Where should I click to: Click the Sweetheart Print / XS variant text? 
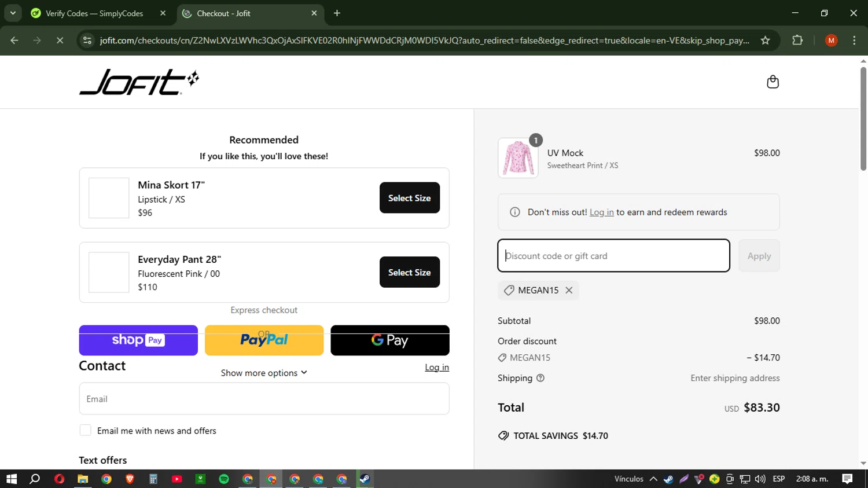coord(583,166)
